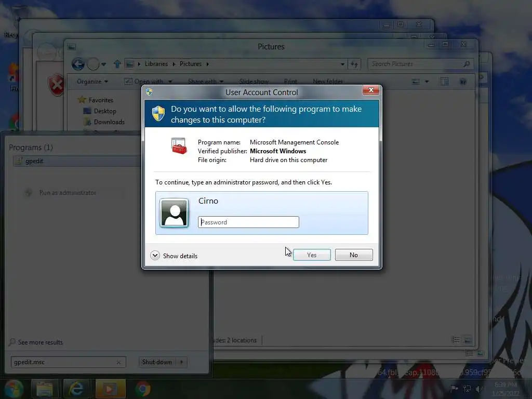Click the taskbar clock
The image size is (532, 399).
[506, 389]
